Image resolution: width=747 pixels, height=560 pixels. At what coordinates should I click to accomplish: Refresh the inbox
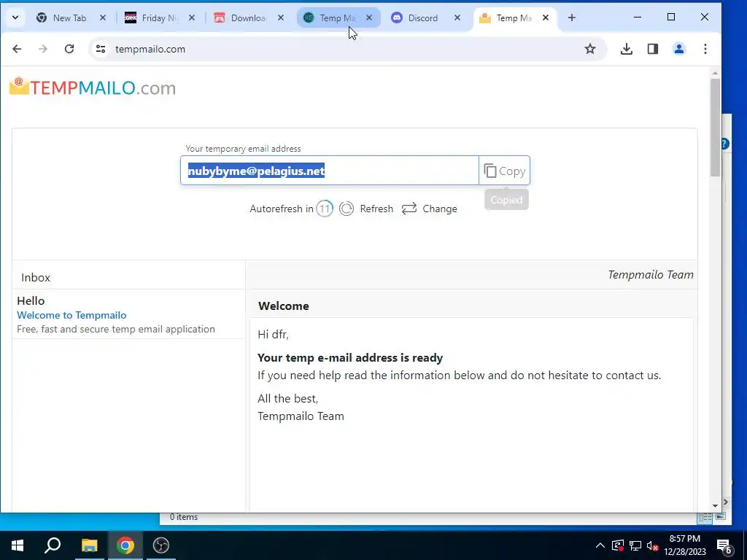(x=366, y=209)
